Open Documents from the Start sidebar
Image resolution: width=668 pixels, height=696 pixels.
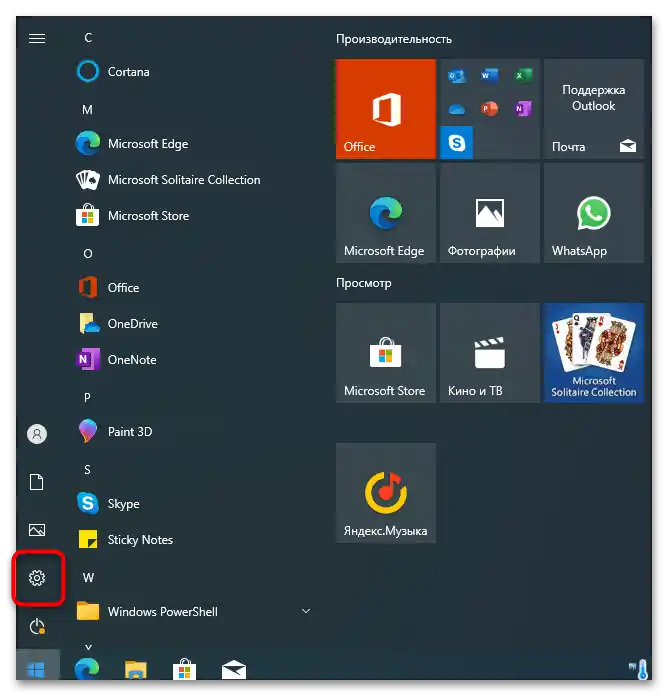pos(37,482)
